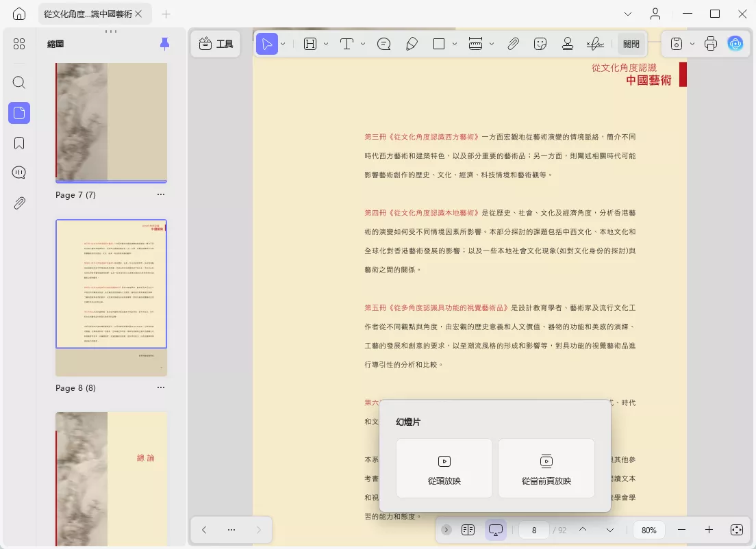The image size is (756, 549).
Task: Select the attach file paperclip tool
Action: pyautogui.click(x=513, y=44)
